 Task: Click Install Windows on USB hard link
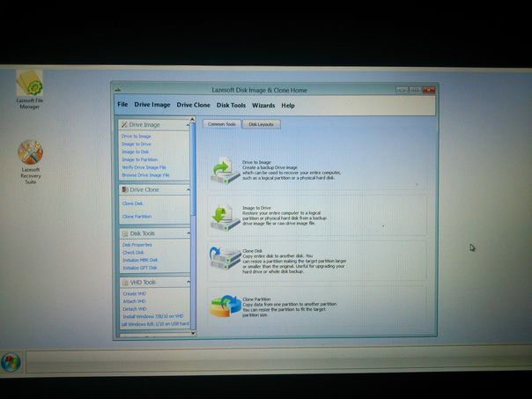pyautogui.click(x=155, y=324)
